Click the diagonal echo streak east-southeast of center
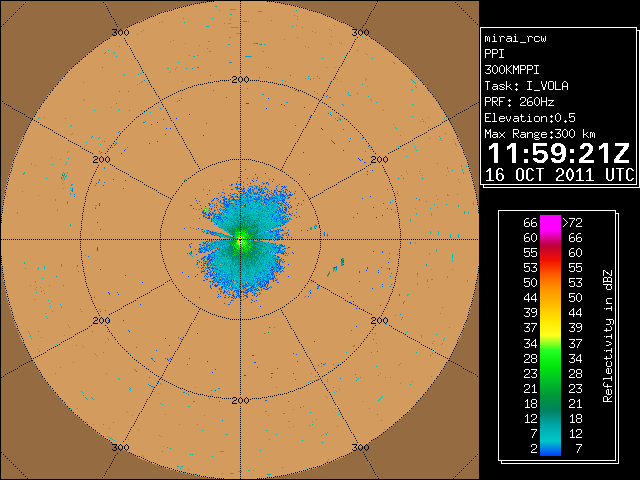Image resolution: width=640 pixels, height=480 pixels. [336, 267]
